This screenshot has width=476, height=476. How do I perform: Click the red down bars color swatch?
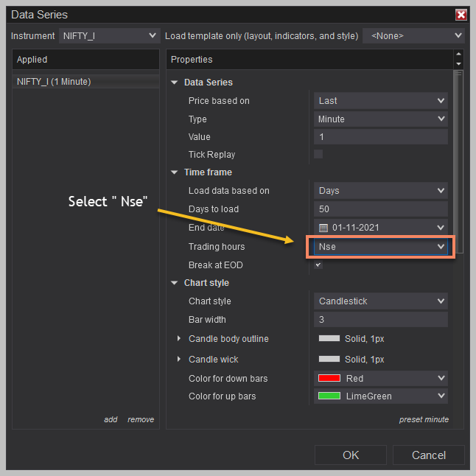pos(329,378)
